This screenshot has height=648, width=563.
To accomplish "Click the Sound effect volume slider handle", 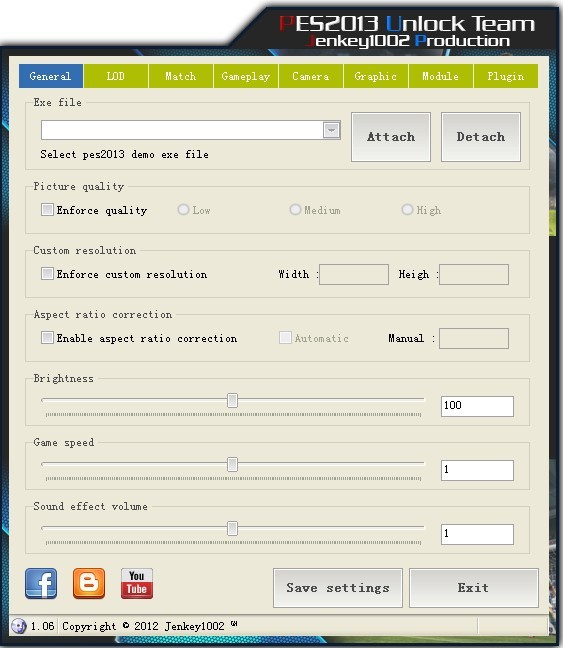I will [x=232, y=529].
